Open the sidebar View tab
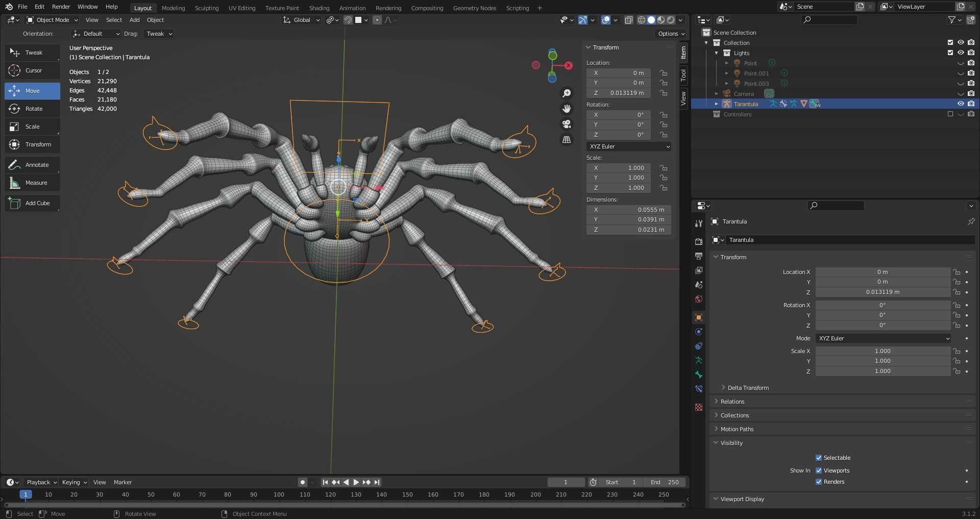 tap(683, 98)
